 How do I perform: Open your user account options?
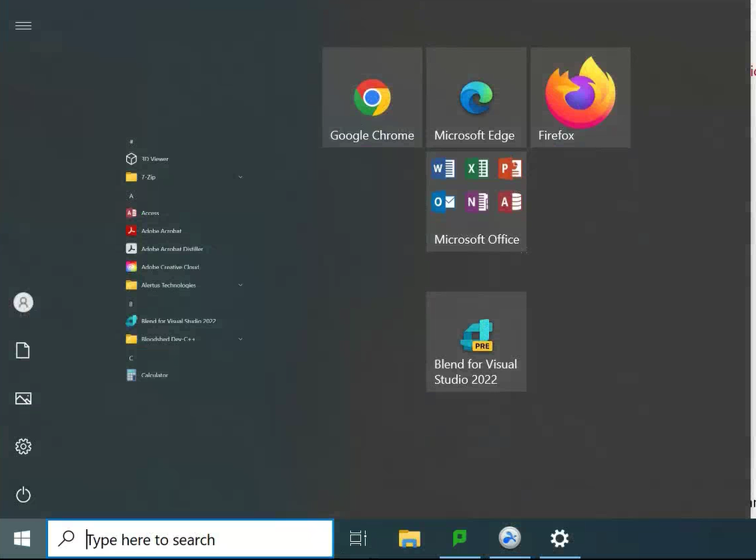point(22,303)
